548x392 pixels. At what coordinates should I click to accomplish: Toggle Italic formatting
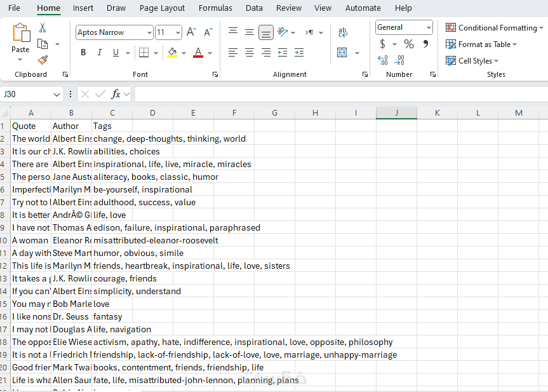click(100, 53)
